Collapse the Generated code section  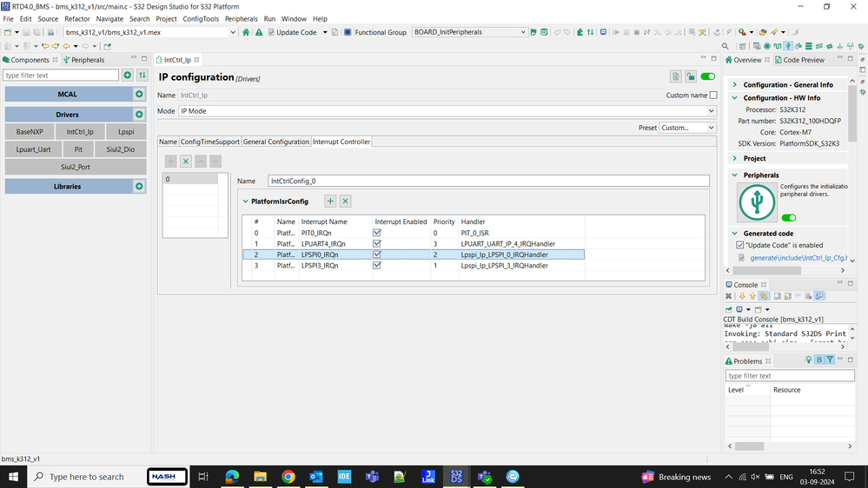click(735, 234)
